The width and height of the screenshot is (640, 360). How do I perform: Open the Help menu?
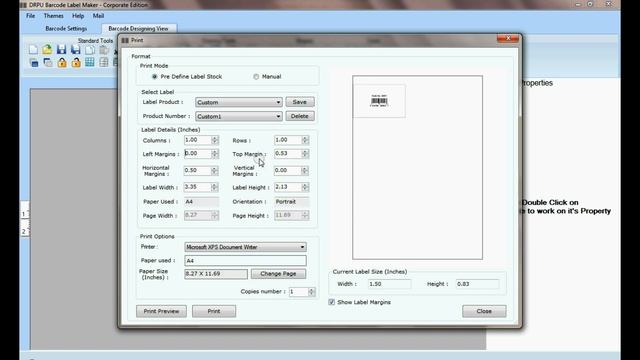pos(78,16)
